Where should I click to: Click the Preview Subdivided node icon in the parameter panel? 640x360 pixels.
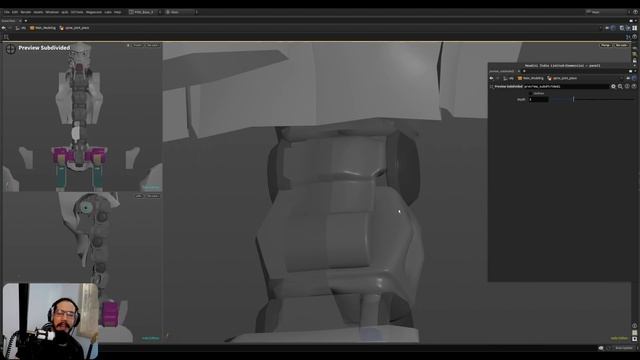pos(491,87)
